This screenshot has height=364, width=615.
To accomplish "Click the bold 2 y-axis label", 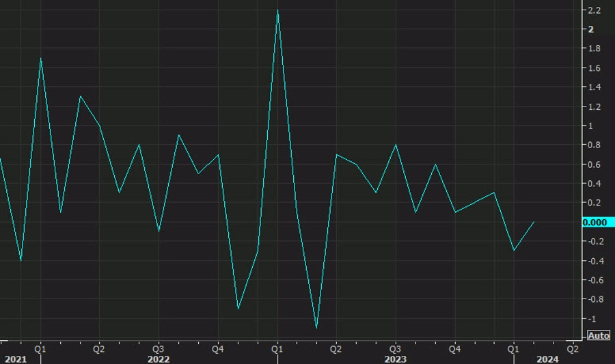I will pos(591,29).
